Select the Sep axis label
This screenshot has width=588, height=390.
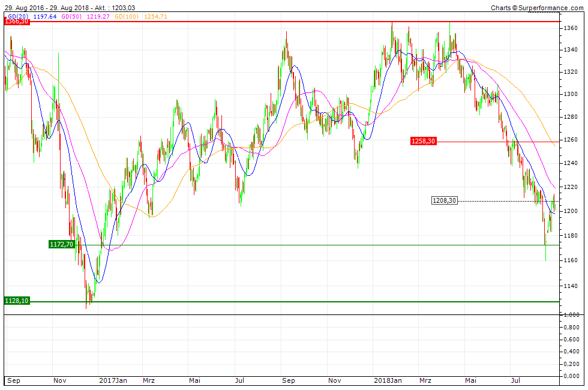point(14,380)
